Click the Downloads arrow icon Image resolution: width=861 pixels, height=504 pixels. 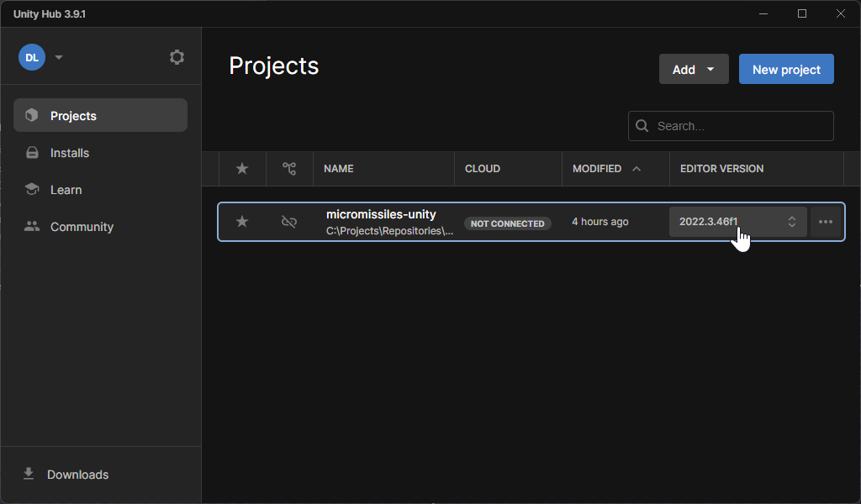pos(29,474)
